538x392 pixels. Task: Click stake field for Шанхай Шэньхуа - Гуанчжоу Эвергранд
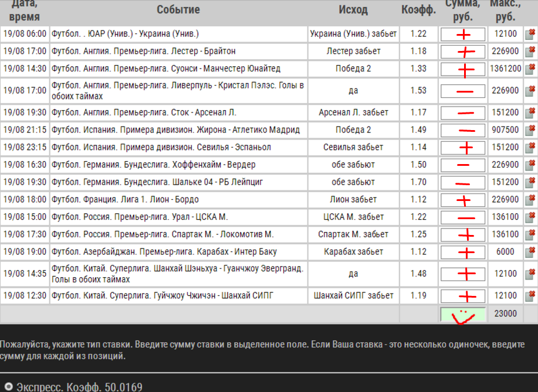click(x=463, y=274)
